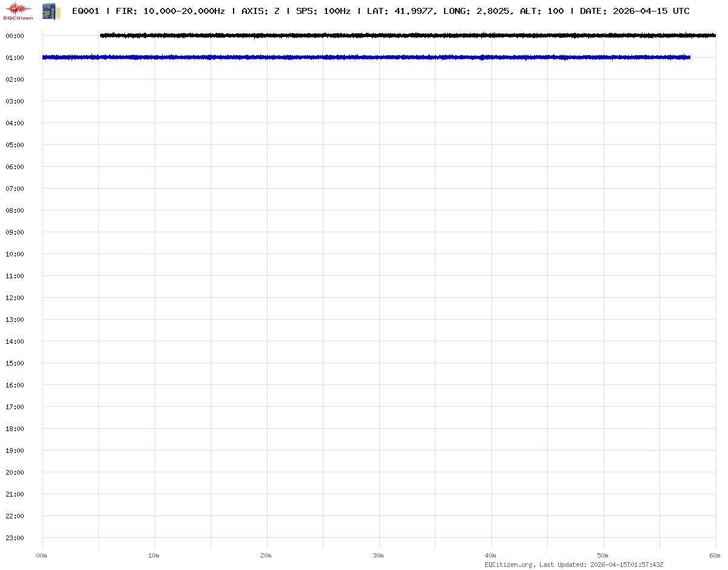Screen dimensions: 728x570
Task: Click the FIR 10.000-20.000Hz filter text
Action: point(170,11)
